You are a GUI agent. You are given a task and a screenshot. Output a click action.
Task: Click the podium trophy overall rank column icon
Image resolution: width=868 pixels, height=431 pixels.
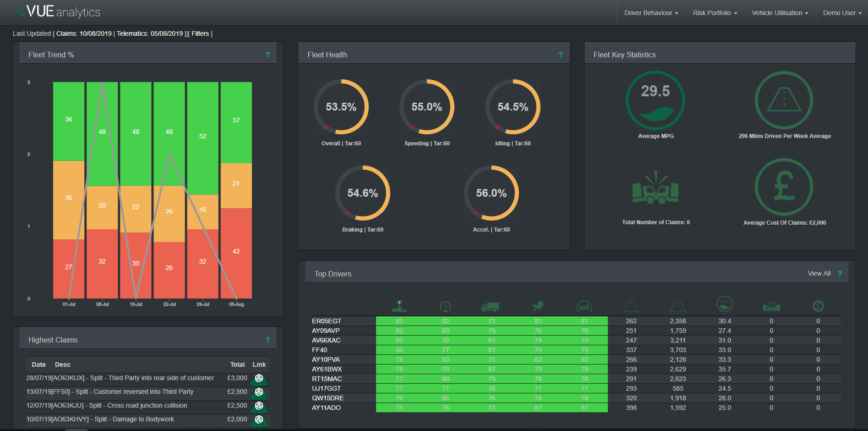click(x=399, y=306)
